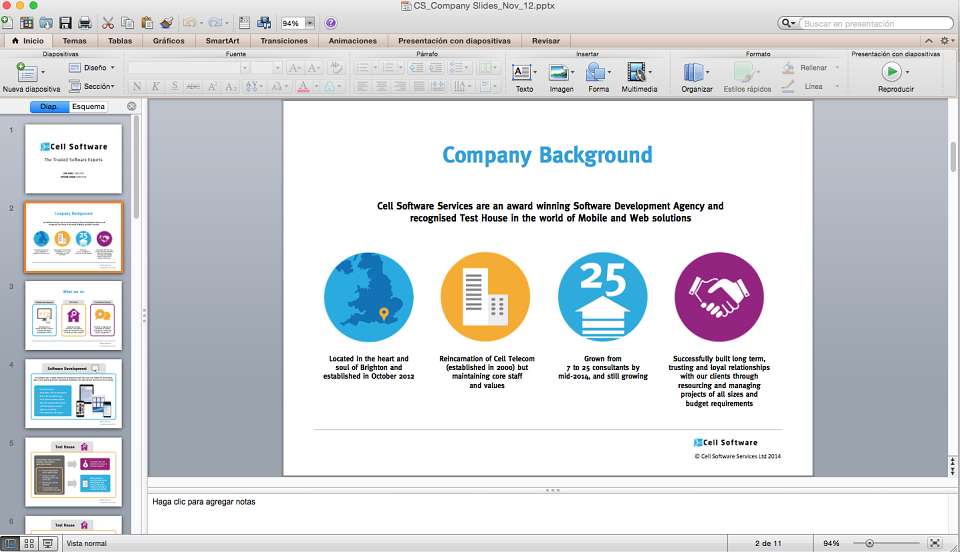The width and height of the screenshot is (960, 552).
Task: Open Organizar arrange options
Action: [x=697, y=78]
